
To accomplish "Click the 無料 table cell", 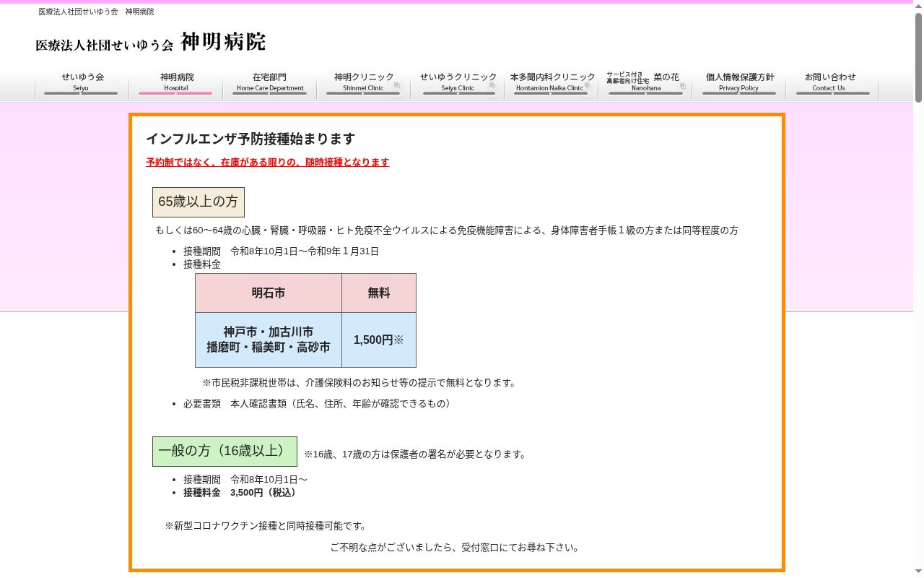I will pyautogui.click(x=379, y=293).
